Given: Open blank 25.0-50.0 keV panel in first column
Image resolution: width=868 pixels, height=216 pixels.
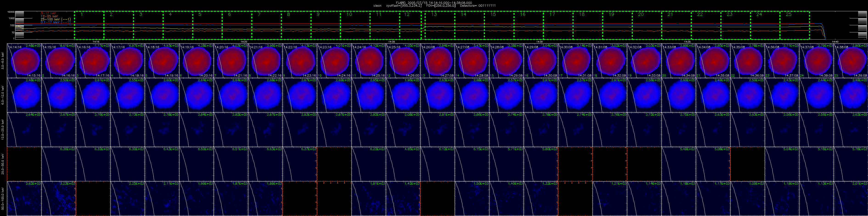Looking at the screenshot, I should pos(24,164).
